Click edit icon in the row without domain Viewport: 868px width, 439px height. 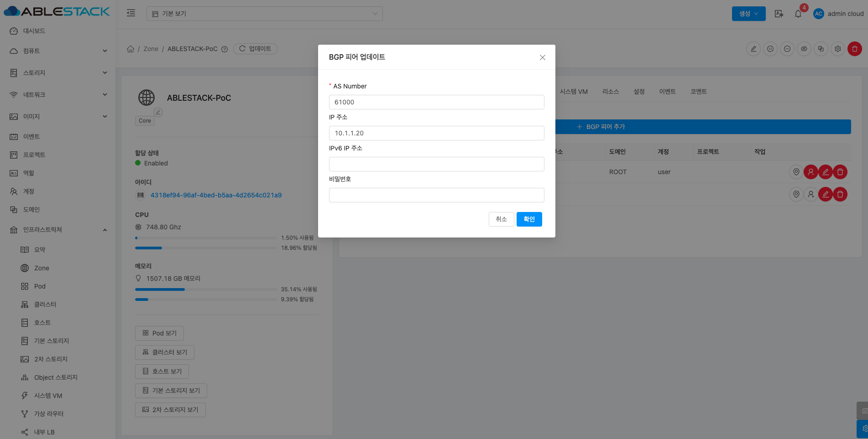pos(826,194)
